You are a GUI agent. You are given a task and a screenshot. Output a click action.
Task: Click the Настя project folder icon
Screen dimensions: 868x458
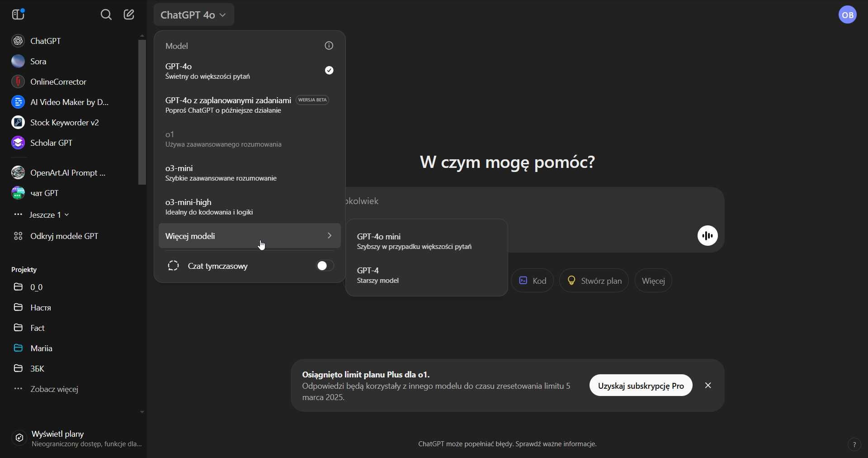point(18,307)
